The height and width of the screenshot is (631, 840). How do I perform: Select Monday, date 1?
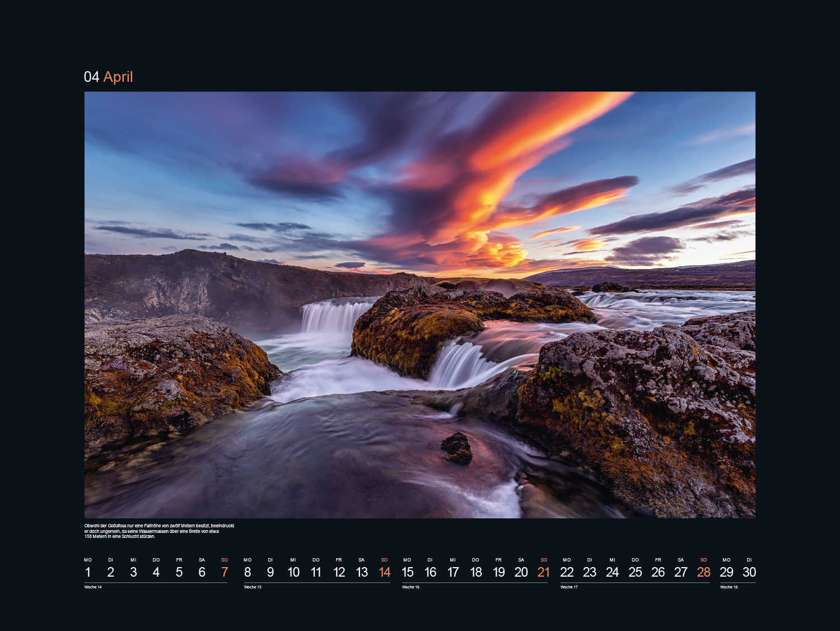88,572
